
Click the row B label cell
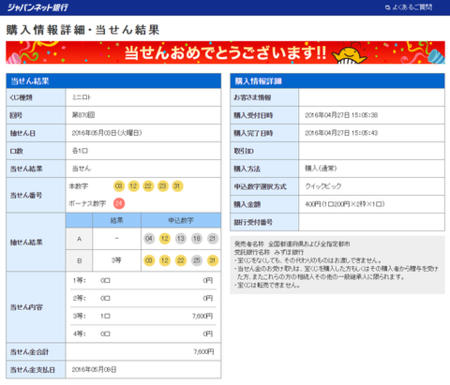pyautogui.click(x=79, y=260)
